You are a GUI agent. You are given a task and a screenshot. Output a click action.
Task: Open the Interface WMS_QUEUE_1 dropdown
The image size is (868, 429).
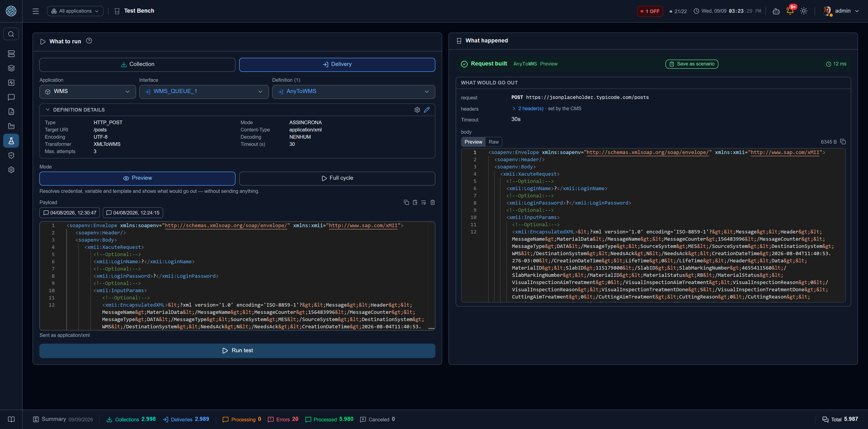pyautogui.click(x=204, y=91)
